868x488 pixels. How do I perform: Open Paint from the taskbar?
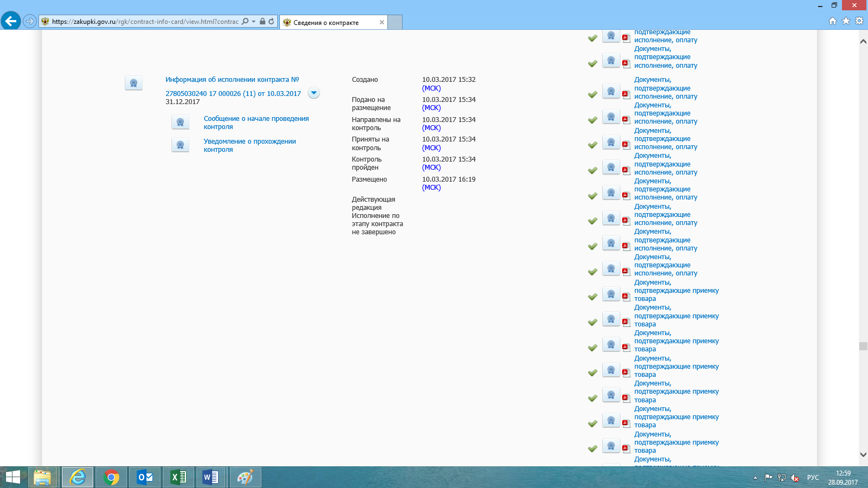tap(245, 477)
